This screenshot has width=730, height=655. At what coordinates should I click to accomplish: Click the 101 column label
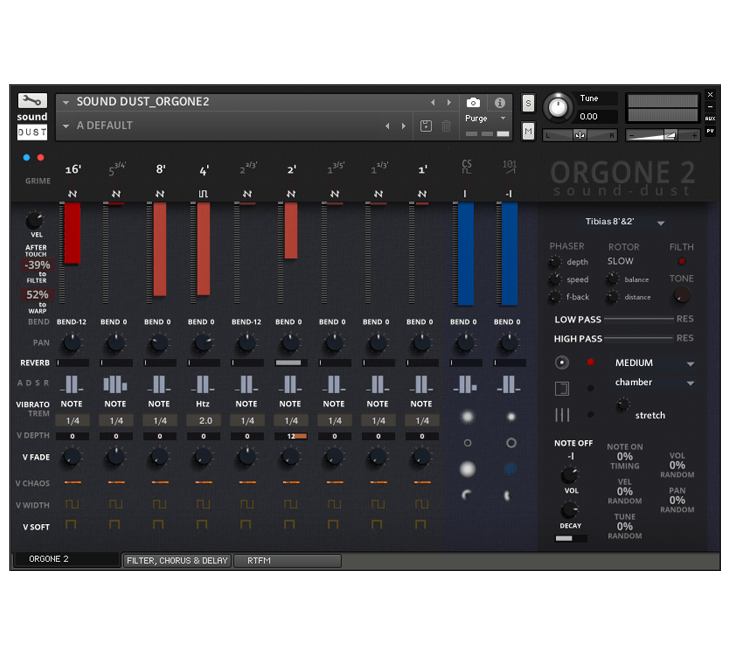coord(509,167)
